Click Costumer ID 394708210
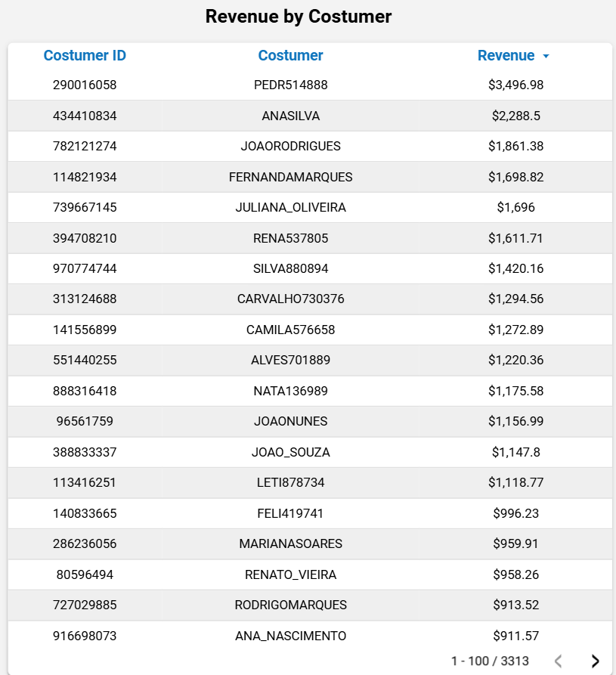616x675 pixels. 85,238
